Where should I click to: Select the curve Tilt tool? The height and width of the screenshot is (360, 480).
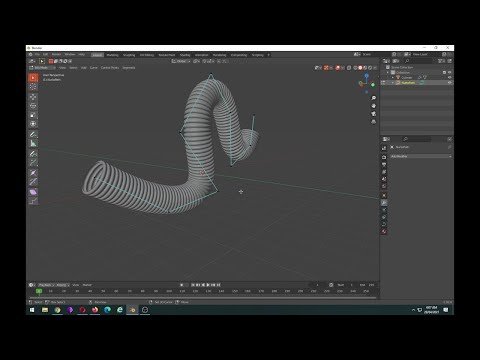pyautogui.click(x=33, y=182)
